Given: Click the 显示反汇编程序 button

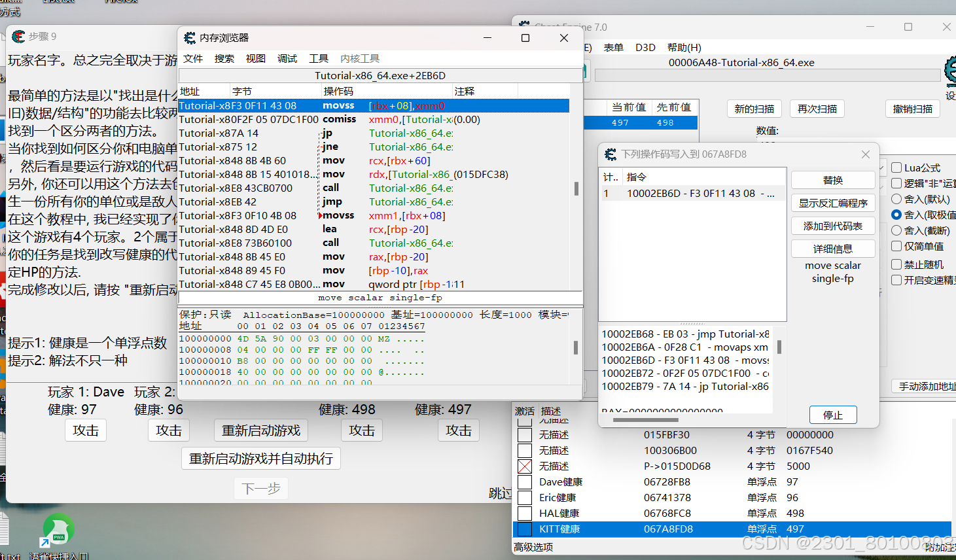Looking at the screenshot, I should pos(833,203).
